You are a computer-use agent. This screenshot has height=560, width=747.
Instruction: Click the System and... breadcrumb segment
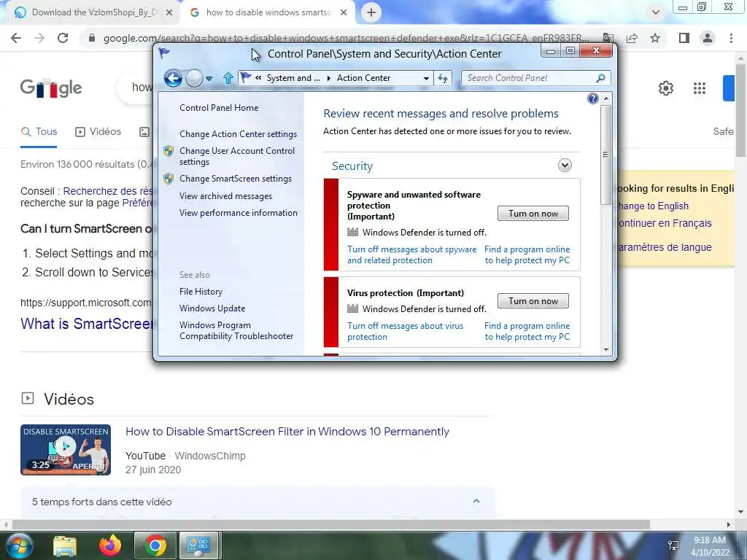[x=293, y=77]
